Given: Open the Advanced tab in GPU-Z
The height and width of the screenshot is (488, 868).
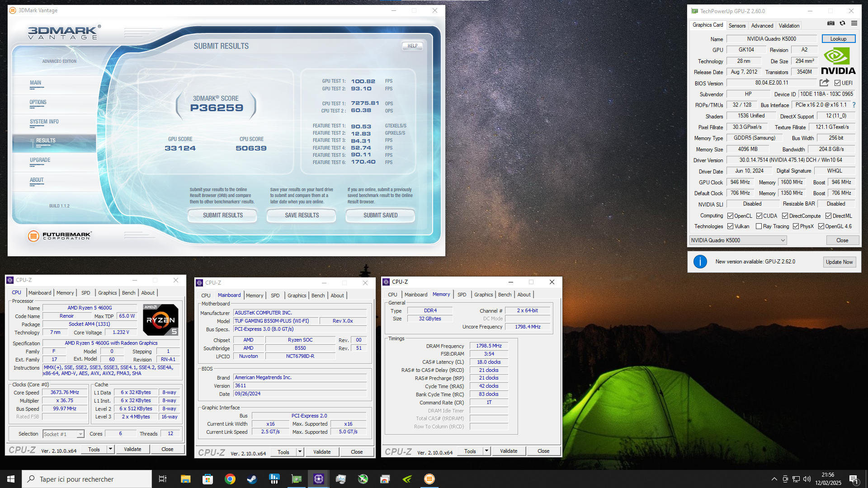Looking at the screenshot, I should (762, 26).
